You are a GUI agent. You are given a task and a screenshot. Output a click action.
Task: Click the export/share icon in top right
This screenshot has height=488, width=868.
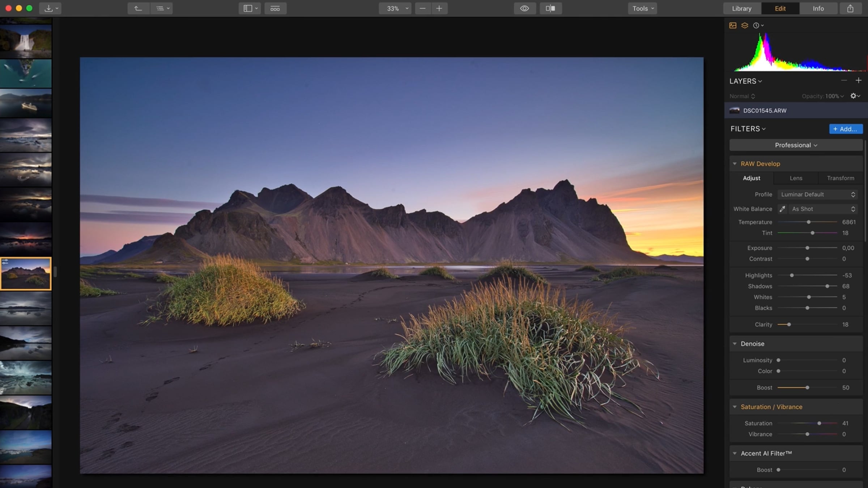click(x=850, y=8)
